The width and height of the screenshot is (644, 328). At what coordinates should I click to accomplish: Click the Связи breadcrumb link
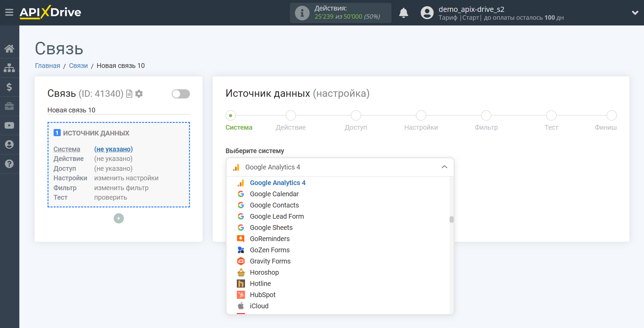pos(78,66)
